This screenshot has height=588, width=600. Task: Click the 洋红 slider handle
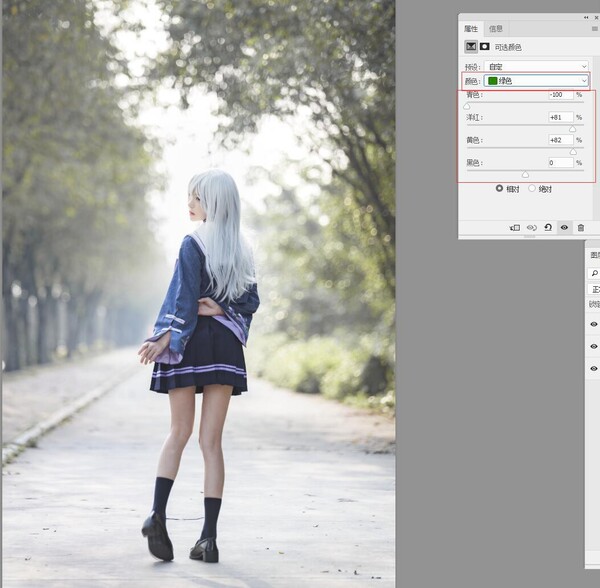(572, 129)
